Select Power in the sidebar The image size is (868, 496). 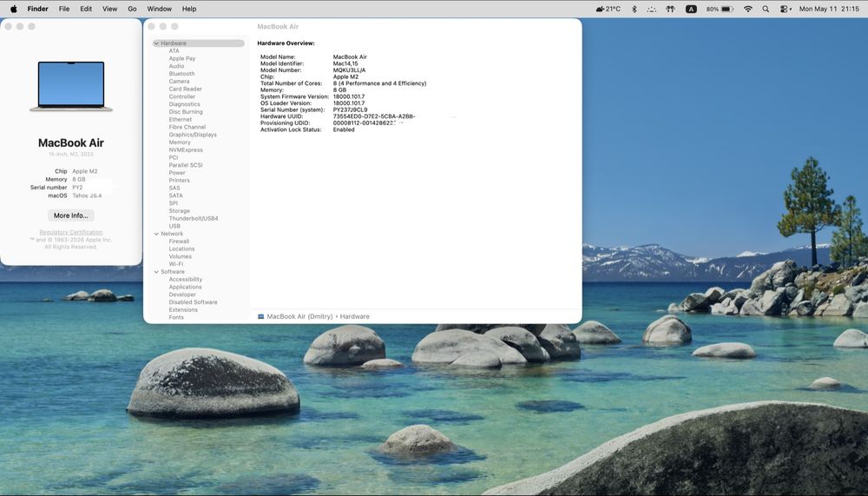[177, 173]
